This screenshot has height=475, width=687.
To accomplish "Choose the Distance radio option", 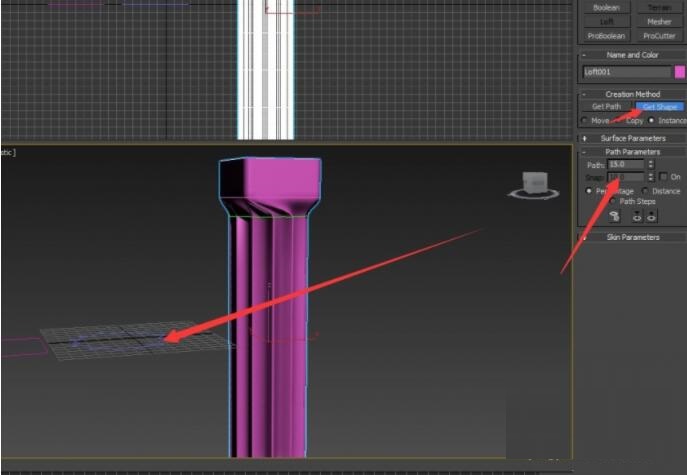I will (x=644, y=190).
